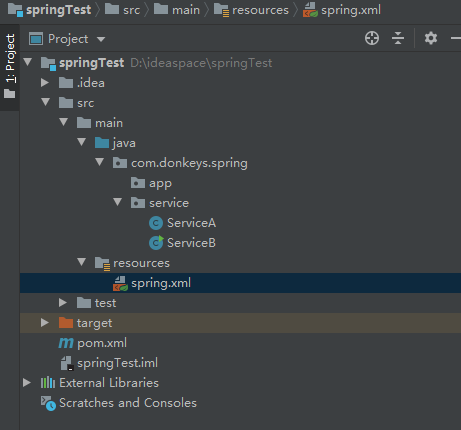Screen dimensions: 461x430
Task: Expand the test folder arrow
Action: [x=63, y=302]
